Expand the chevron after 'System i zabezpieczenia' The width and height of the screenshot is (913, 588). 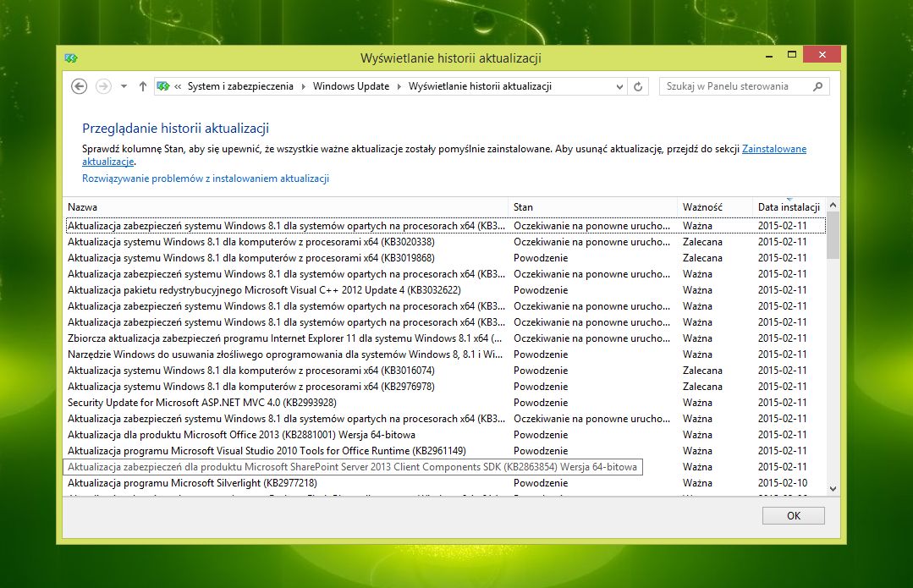304,87
